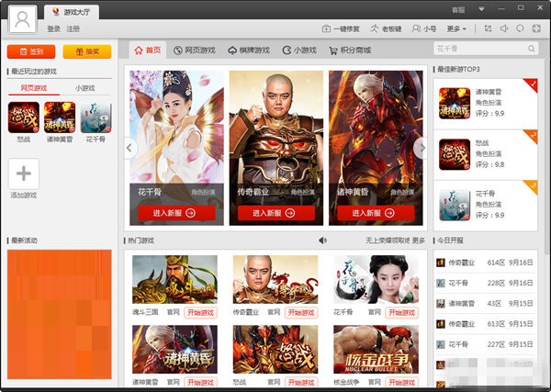Click 开始游戏 for 魂斗三国
This screenshot has width=551, height=392.
[200, 312]
